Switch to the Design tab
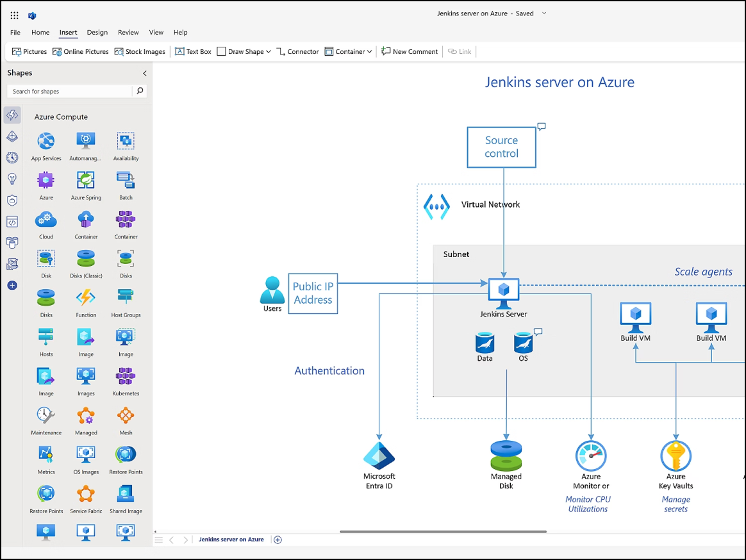The width and height of the screenshot is (746, 560). pos(97,32)
